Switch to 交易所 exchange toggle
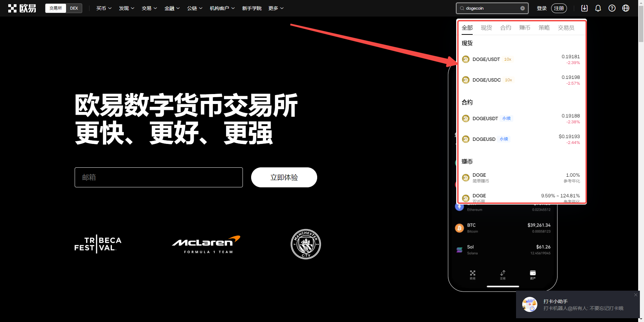Viewport: 644px width, 322px height. tap(55, 8)
